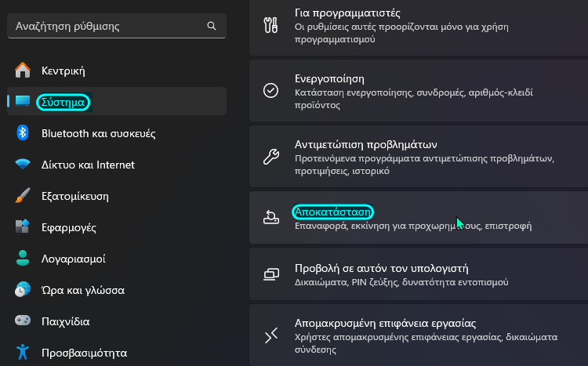Screen dimensions: 588x366
Task: Open Εφαρμογές settings
Action: [x=117, y=227]
